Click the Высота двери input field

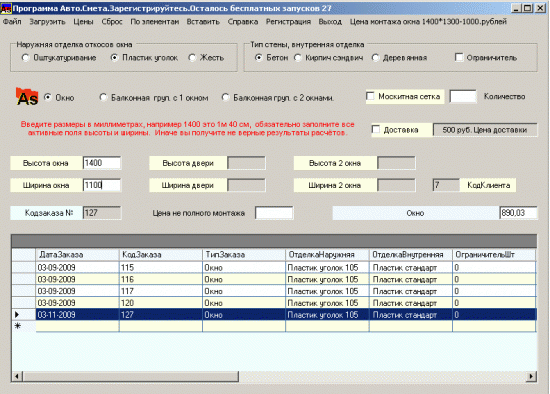(x=246, y=163)
